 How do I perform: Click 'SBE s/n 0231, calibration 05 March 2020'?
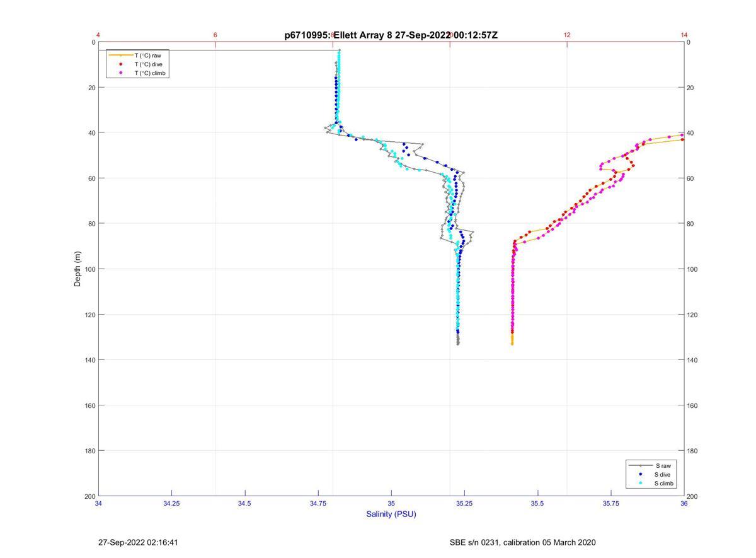[522, 542]
